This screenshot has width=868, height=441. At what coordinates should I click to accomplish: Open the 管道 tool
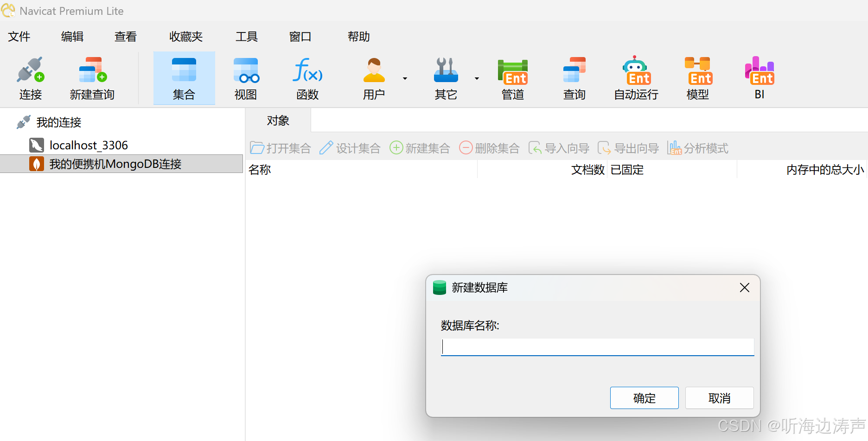pyautogui.click(x=512, y=78)
